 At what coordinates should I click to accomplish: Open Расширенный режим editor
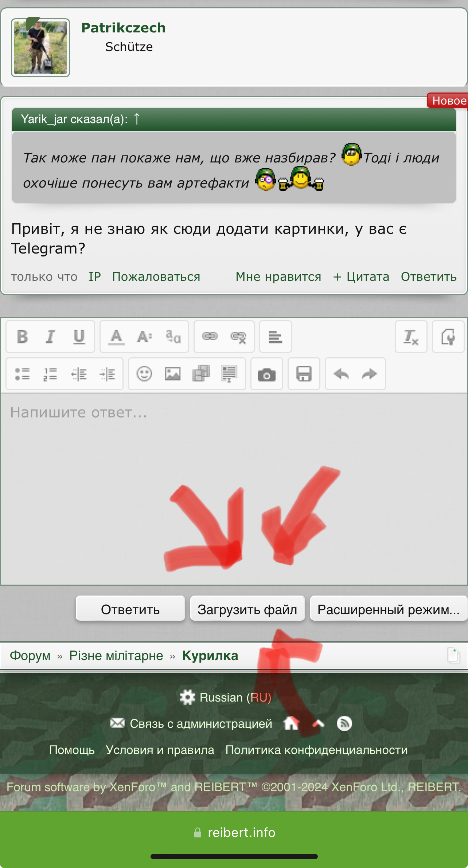pos(388,609)
